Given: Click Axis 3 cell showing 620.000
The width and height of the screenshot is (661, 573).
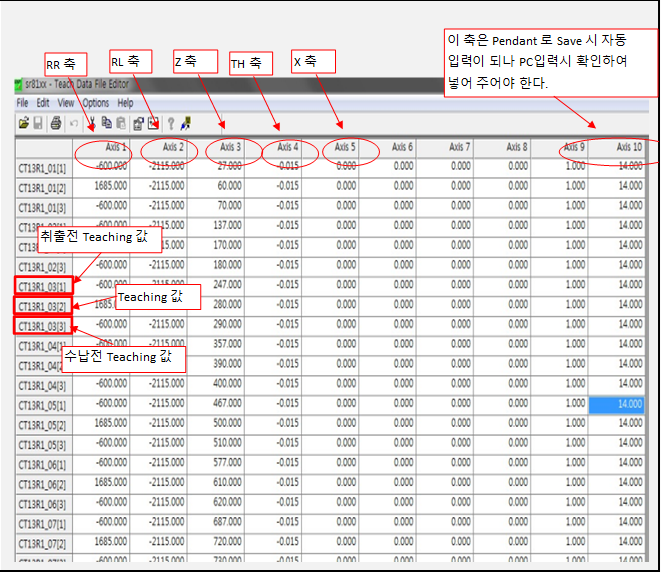Looking at the screenshot, I should (216, 502).
